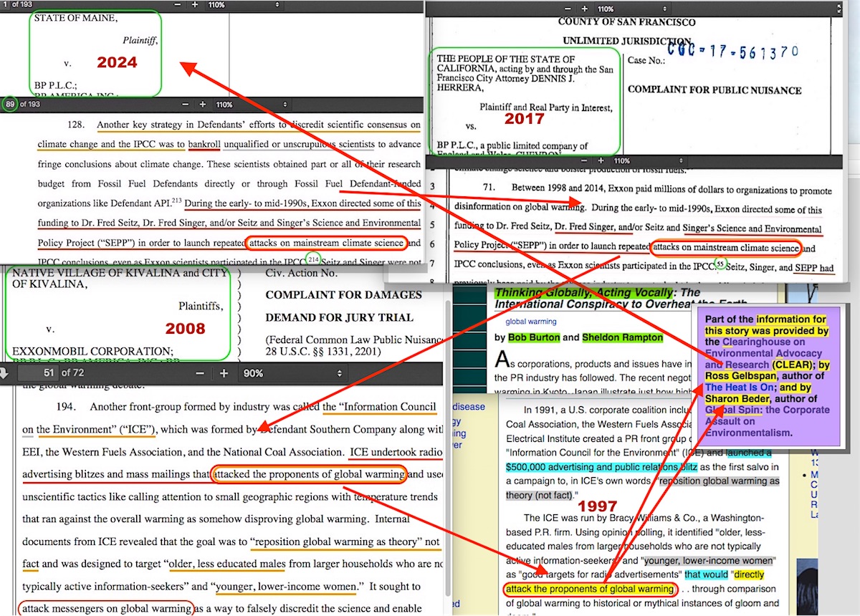Screen dimensions: 860x616
Task: Zoom out on the page 89 document toolbar
Action: point(186,105)
